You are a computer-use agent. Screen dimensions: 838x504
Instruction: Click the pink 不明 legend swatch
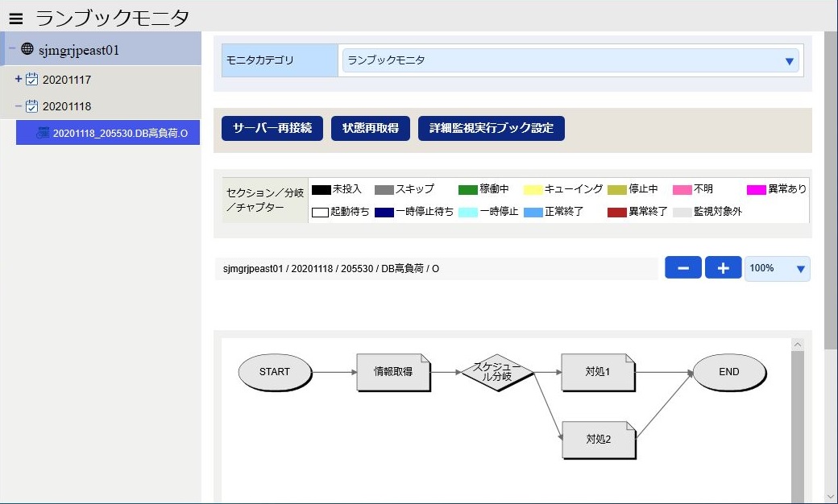tap(682, 190)
